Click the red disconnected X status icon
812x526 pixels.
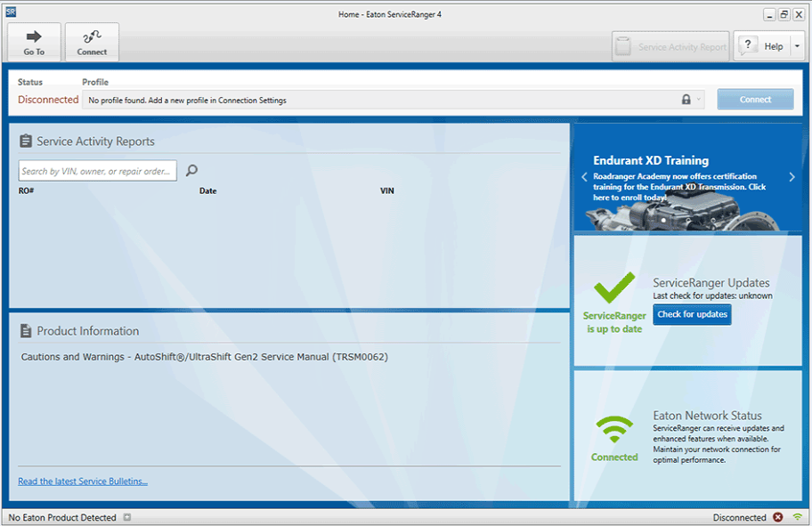(x=778, y=517)
